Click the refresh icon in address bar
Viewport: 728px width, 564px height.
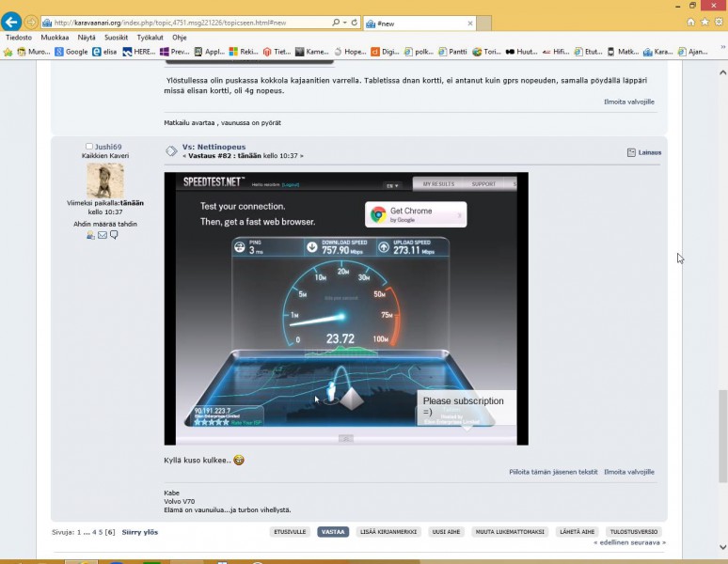click(x=354, y=22)
